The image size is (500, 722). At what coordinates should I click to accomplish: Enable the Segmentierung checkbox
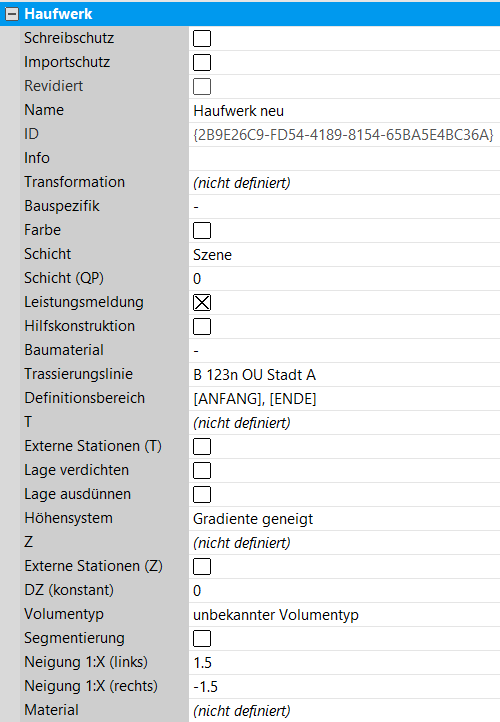[202, 639]
